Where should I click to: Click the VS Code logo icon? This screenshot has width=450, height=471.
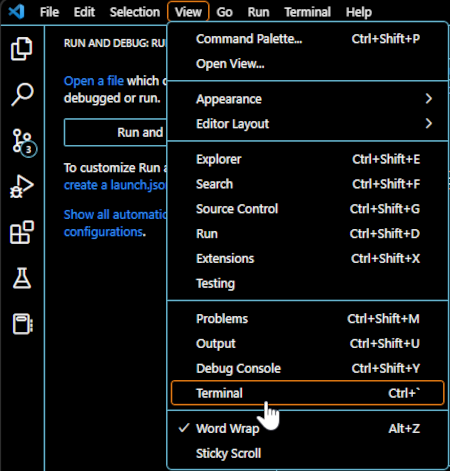click(16, 12)
